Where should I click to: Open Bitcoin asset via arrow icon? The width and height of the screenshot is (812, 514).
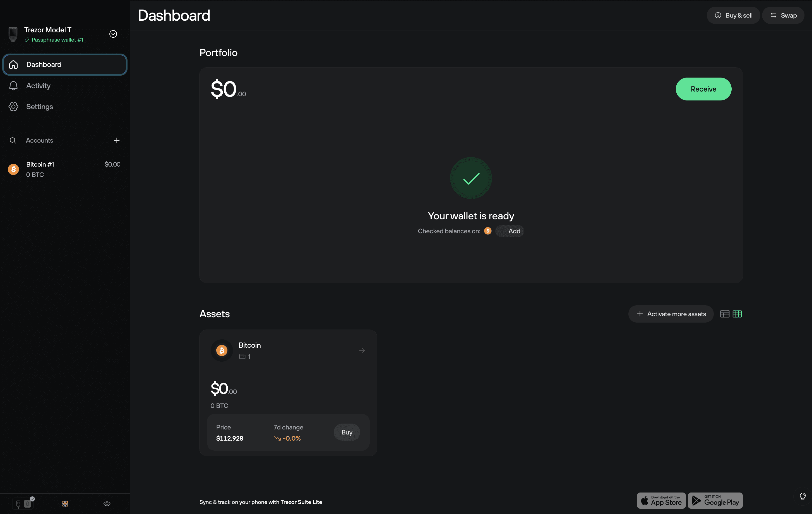click(x=362, y=350)
